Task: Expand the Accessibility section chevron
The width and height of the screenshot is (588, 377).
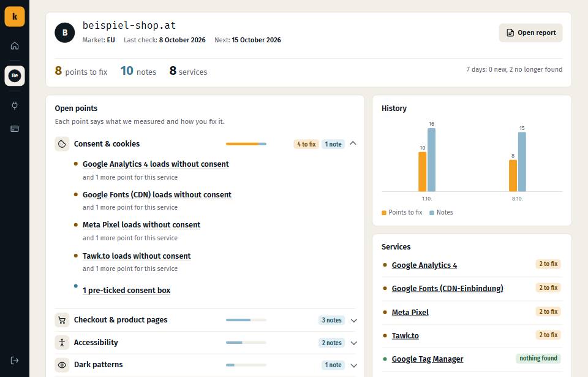Action: tap(353, 343)
